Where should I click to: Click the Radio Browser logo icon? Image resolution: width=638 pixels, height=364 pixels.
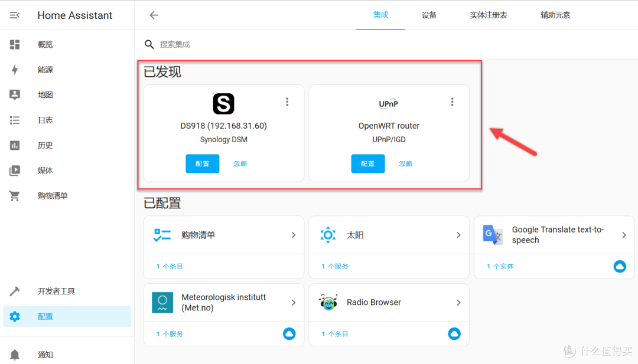328,303
